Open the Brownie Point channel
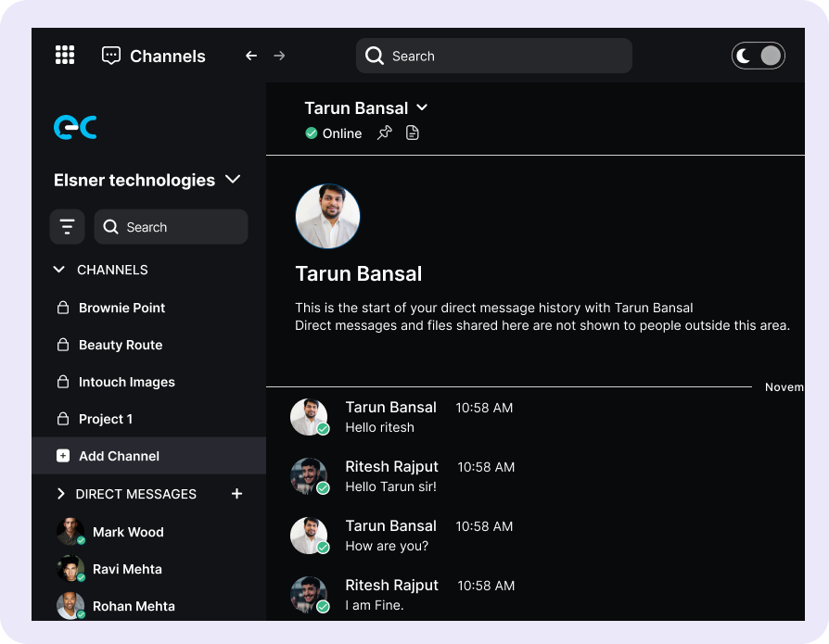Viewport: 829px width, 644px height. [x=121, y=308]
